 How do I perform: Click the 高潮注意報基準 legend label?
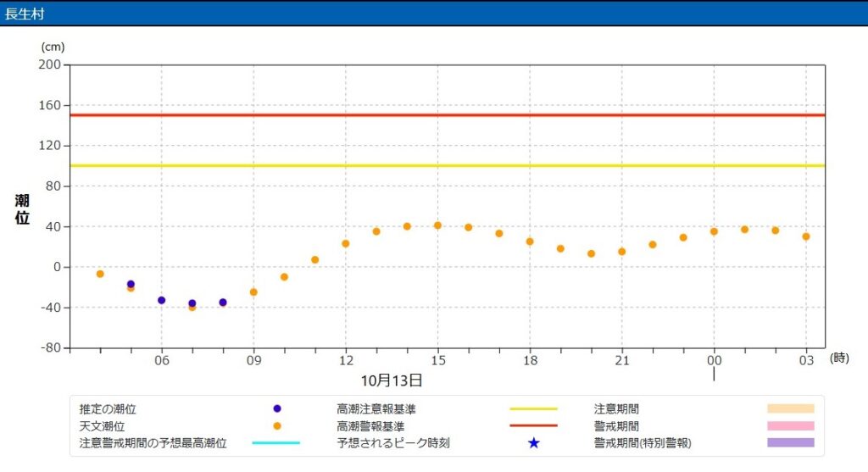click(x=376, y=409)
